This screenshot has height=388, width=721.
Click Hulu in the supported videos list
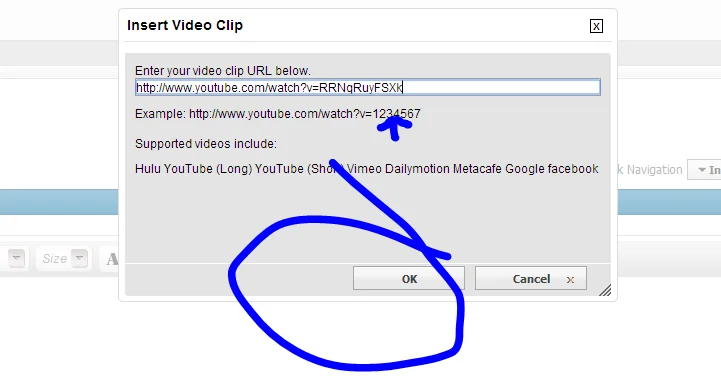coord(148,169)
